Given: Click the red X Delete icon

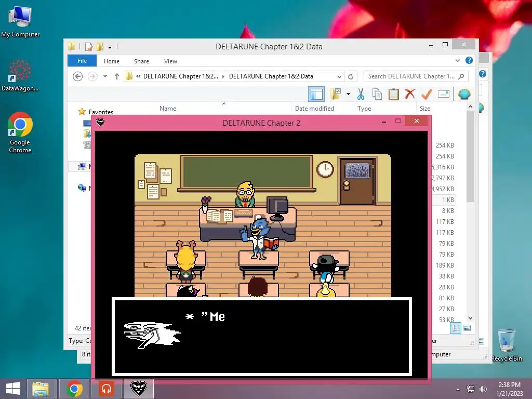Looking at the screenshot, I should coord(410,94).
